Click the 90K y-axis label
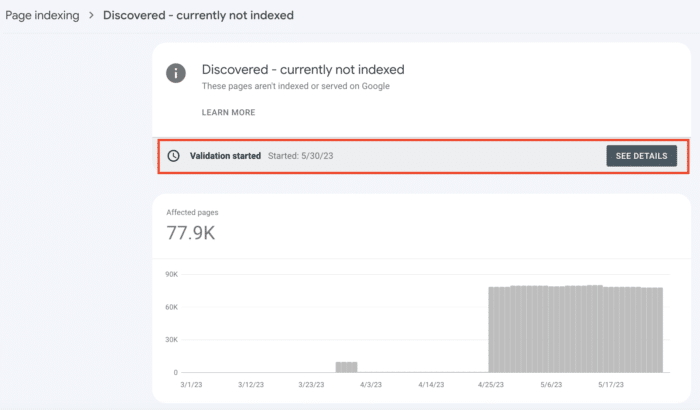 tap(171, 274)
